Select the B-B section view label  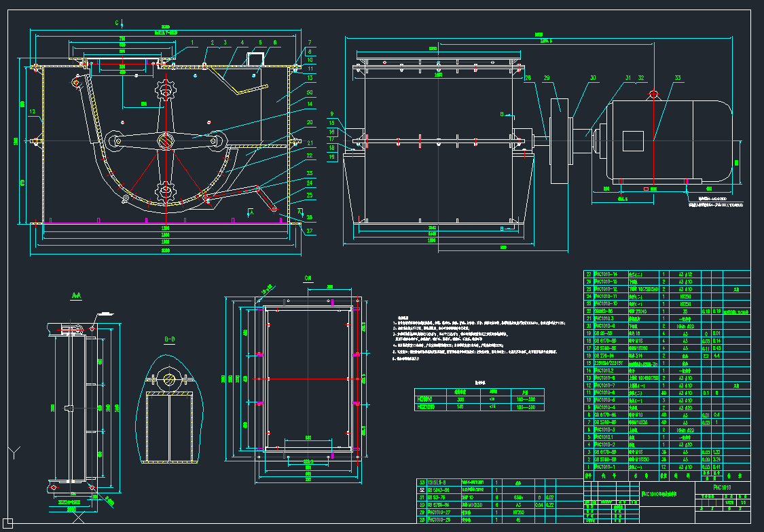(x=169, y=338)
